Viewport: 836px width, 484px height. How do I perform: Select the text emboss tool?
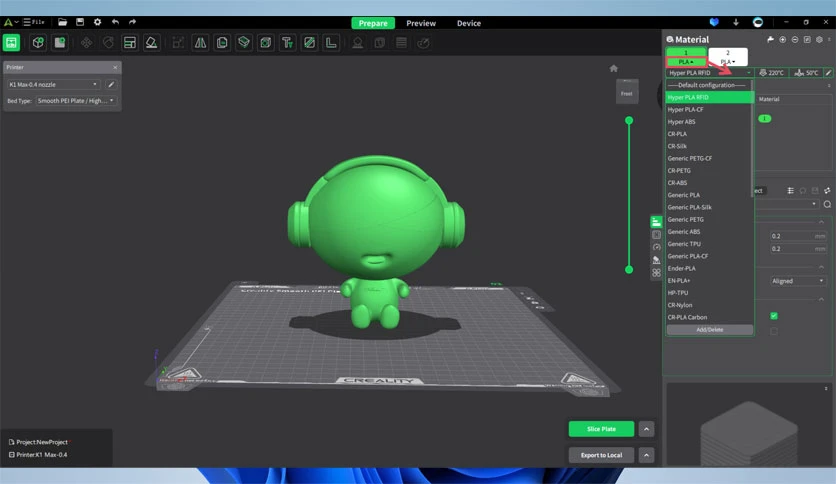tap(287, 43)
